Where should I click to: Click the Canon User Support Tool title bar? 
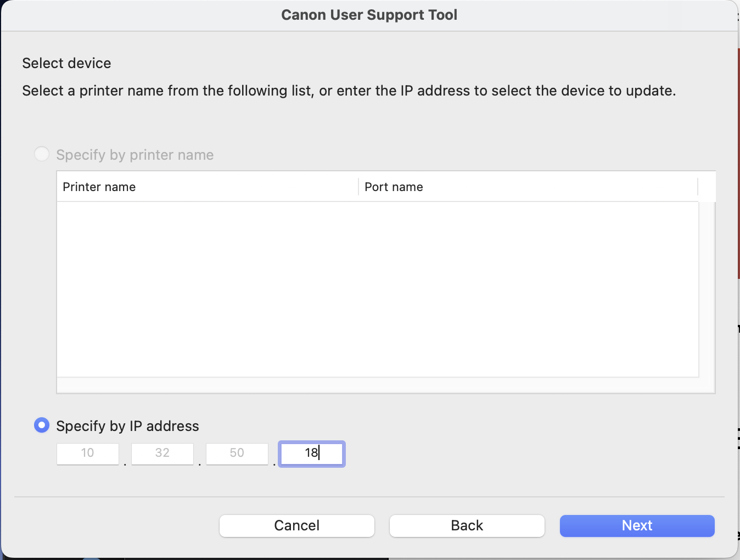(x=369, y=15)
